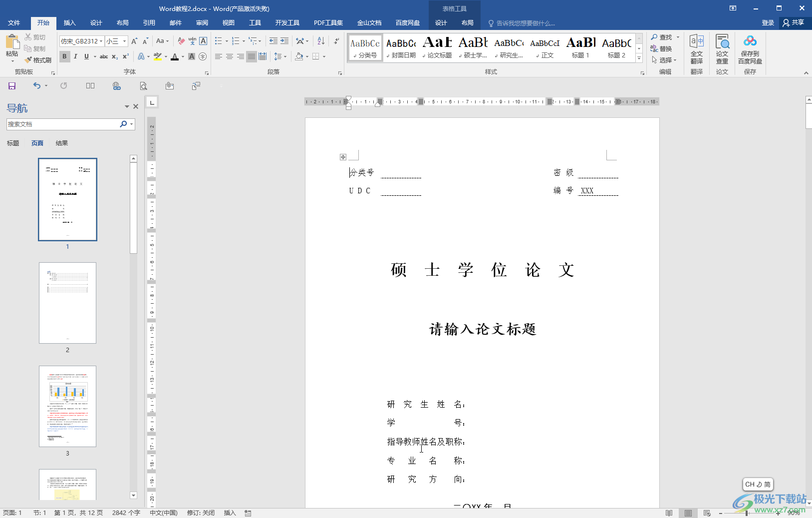Click the Find (查找) button
Image resolution: width=812 pixels, height=518 pixels.
coord(662,37)
